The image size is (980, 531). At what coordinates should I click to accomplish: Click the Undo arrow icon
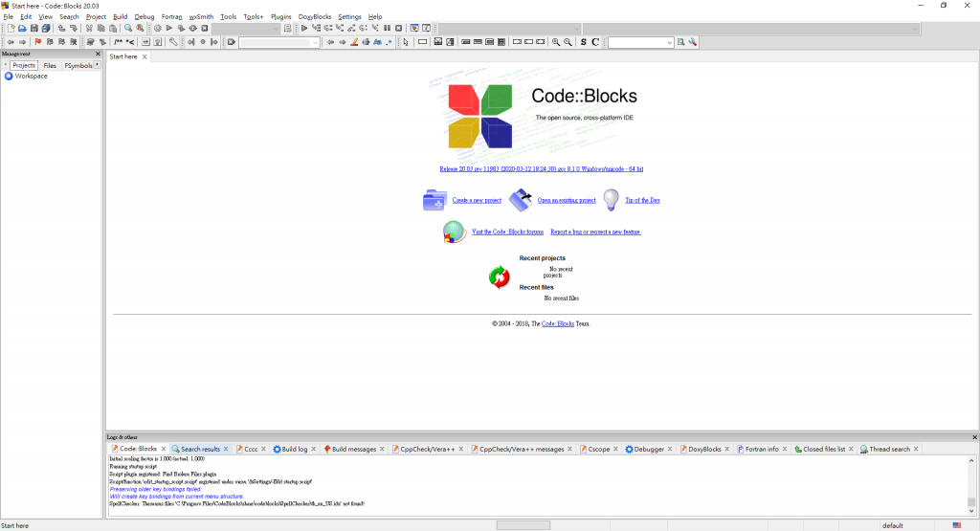click(61, 28)
